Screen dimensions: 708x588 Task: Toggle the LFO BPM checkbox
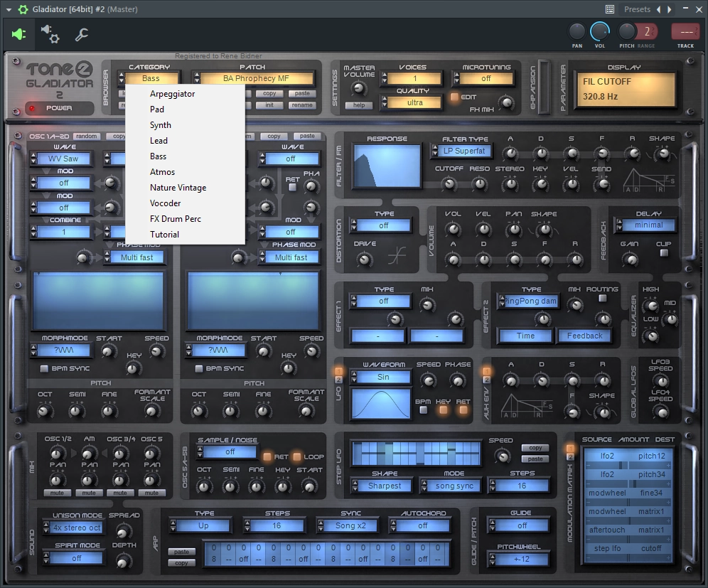click(423, 410)
